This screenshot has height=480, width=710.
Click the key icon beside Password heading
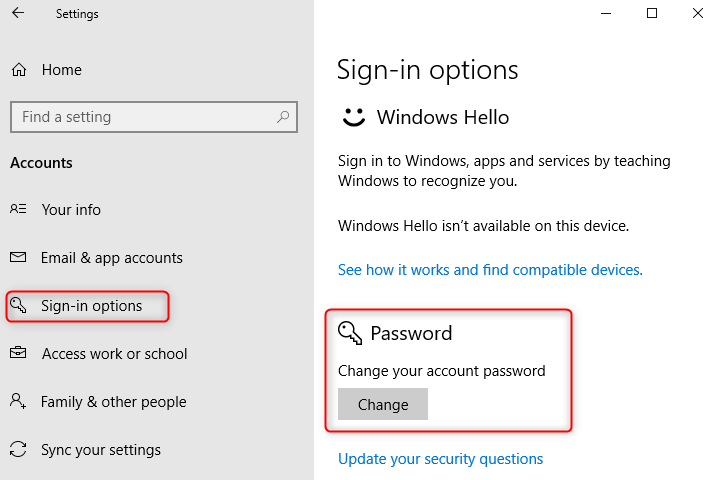click(350, 333)
